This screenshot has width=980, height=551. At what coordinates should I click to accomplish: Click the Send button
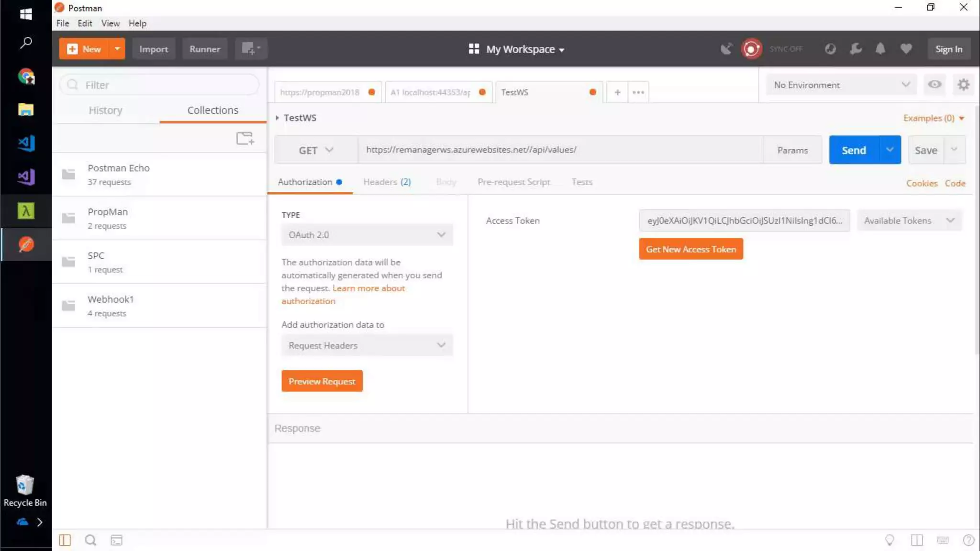[x=854, y=150]
